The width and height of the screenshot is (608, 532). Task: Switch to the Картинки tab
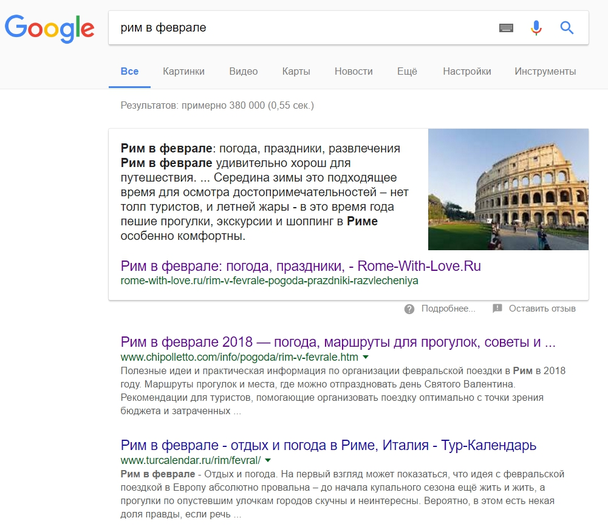[x=183, y=72]
